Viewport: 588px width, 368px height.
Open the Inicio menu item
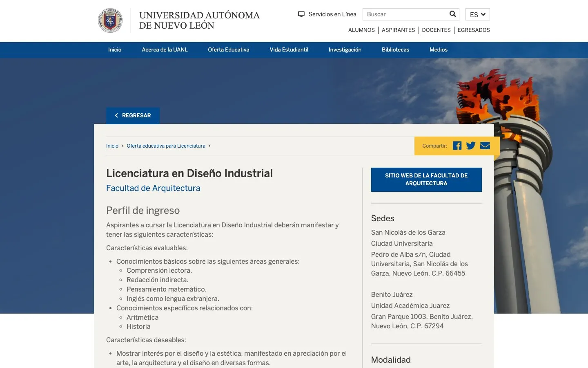(115, 49)
